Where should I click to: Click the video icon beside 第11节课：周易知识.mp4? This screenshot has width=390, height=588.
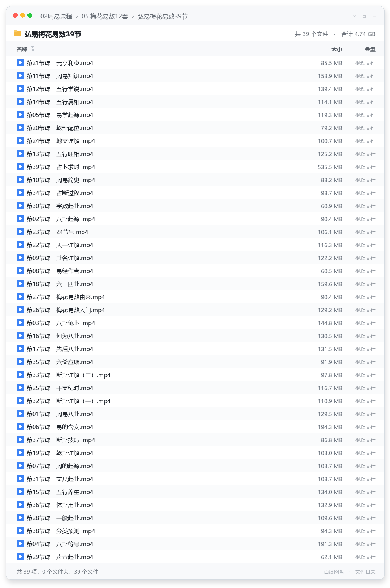pos(20,75)
